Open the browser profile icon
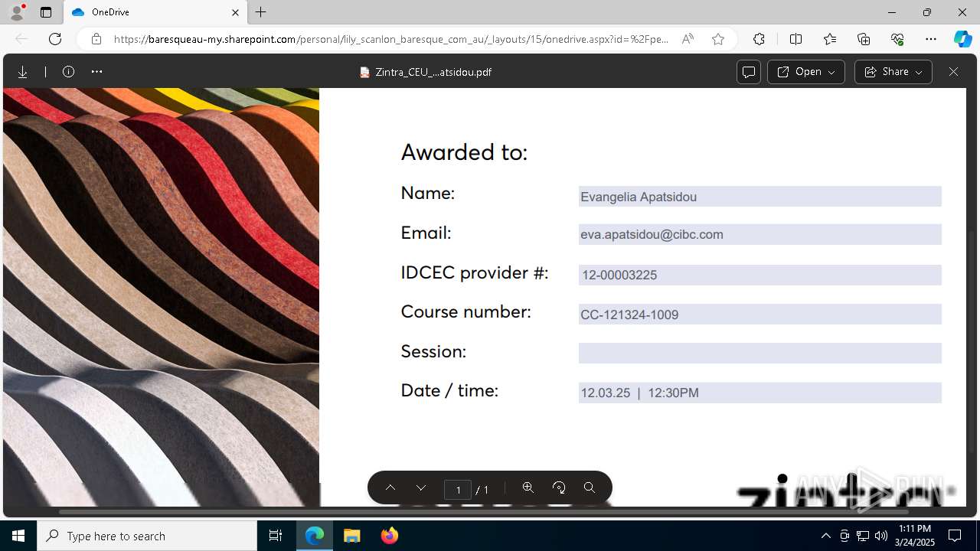 (17, 12)
